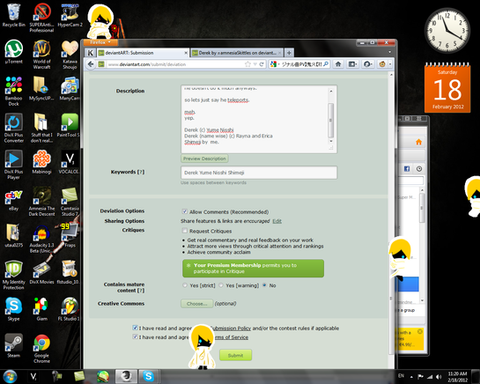Open the Recycle Bin desktop icon
The image size is (480, 384).
coord(14,15)
